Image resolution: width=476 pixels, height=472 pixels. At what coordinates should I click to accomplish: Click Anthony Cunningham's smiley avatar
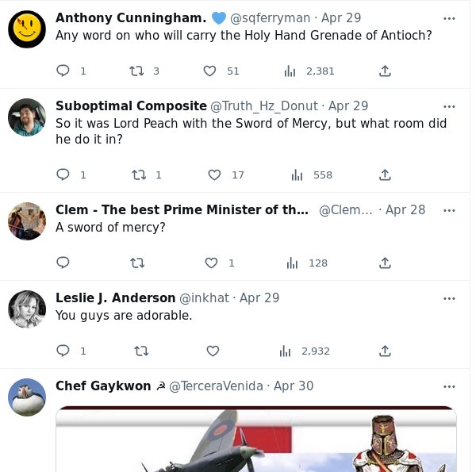point(27,29)
